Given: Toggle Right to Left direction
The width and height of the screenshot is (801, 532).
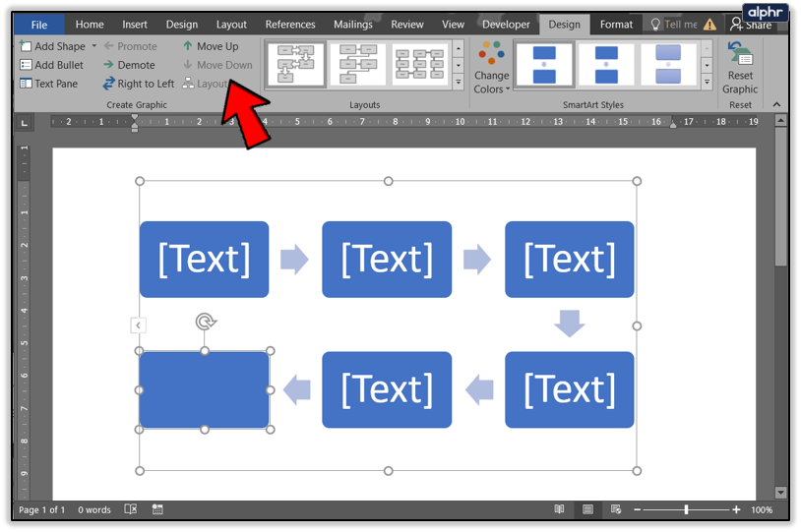Looking at the screenshot, I should click(x=139, y=84).
